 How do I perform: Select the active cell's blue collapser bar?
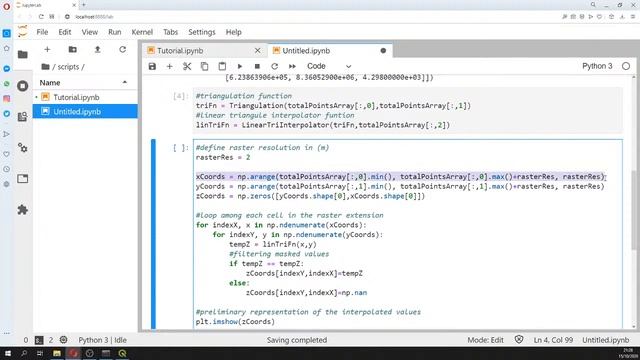[x=153, y=234]
